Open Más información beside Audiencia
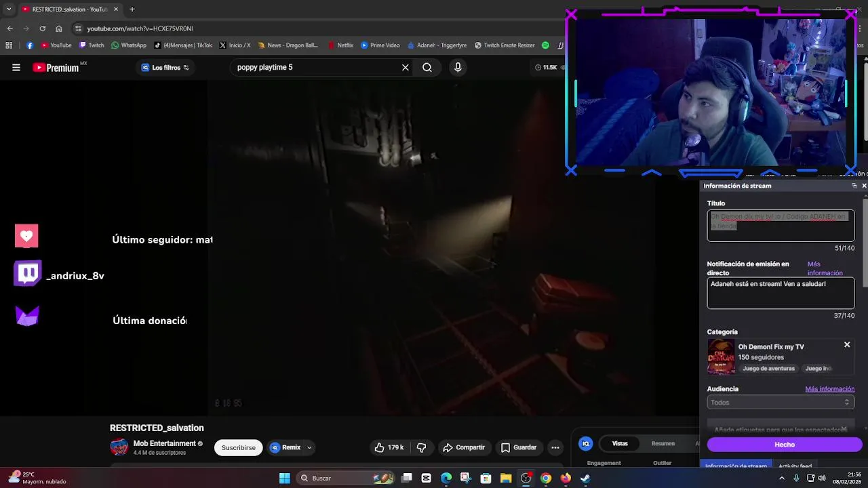Screen dimensions: 868x488 click(829, 389)
